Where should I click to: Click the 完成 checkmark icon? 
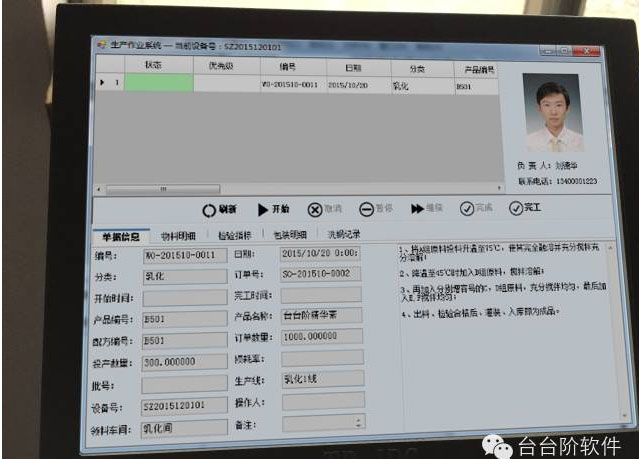[466, 209]
